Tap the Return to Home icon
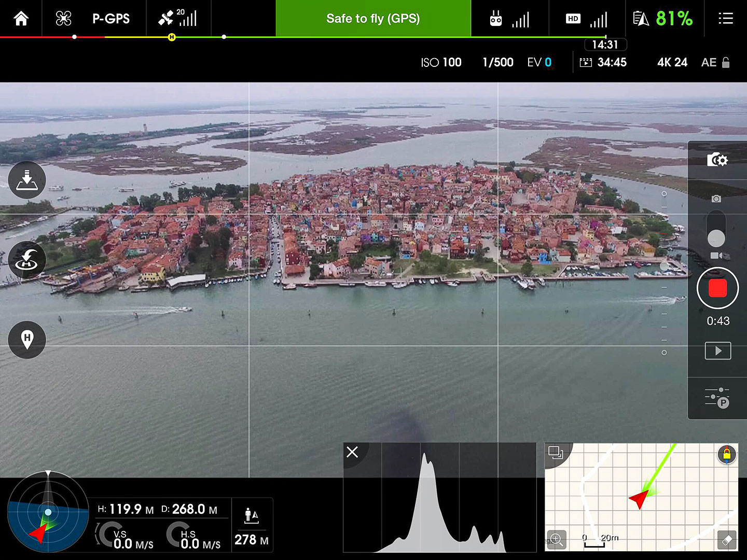The width and height of the screenshot is (747, 560). click(27, 260)
